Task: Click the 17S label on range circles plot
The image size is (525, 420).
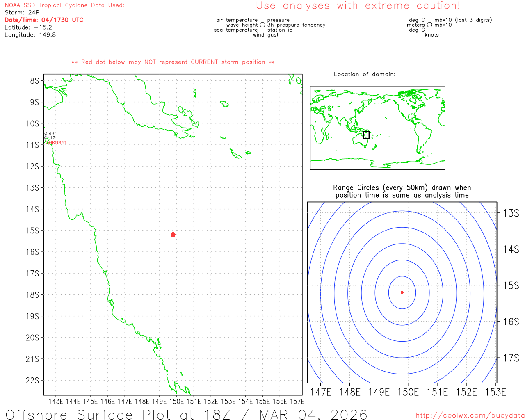Action: 511,358
